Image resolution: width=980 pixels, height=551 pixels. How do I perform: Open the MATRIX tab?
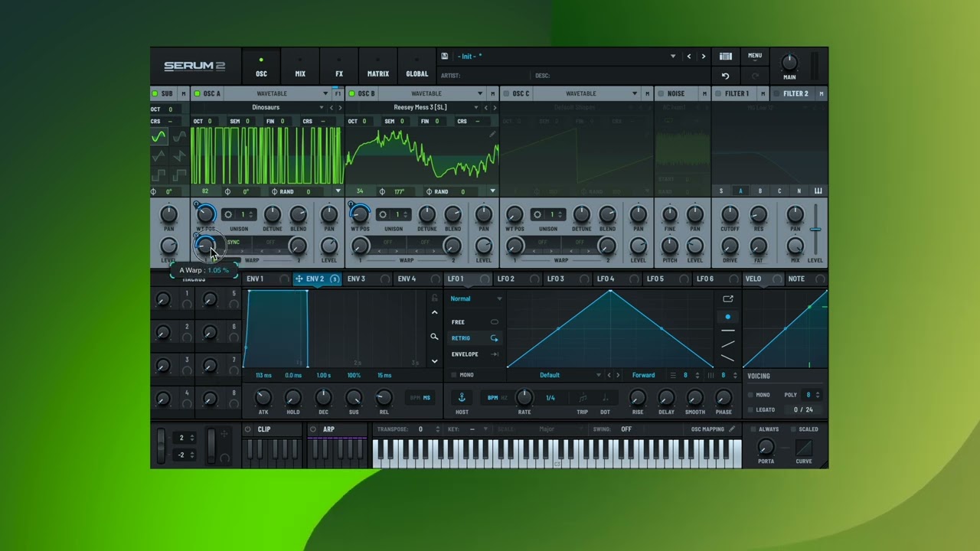coord(378,67)
